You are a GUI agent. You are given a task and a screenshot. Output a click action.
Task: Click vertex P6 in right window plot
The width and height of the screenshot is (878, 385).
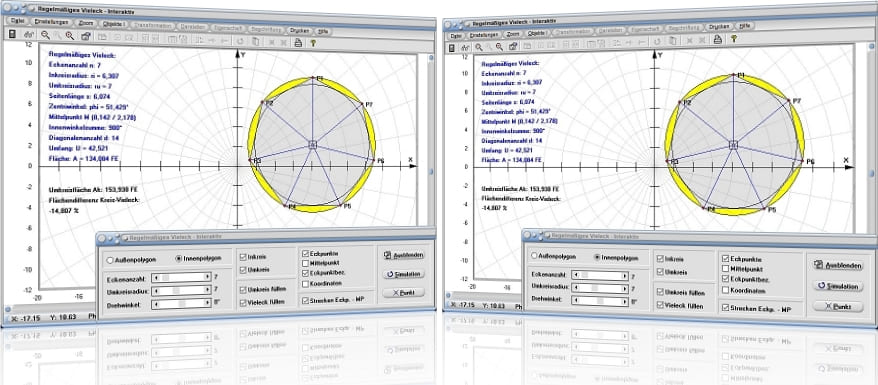click(802, 160)
